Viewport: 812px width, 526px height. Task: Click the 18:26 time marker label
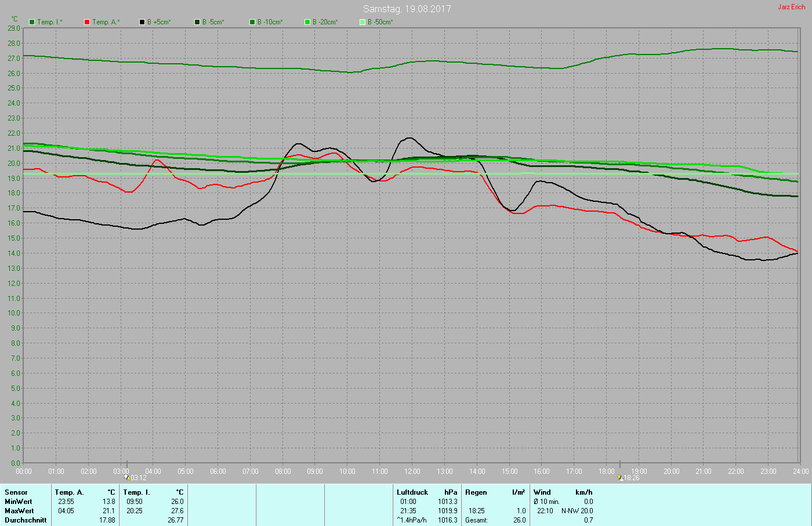point(632,478)
